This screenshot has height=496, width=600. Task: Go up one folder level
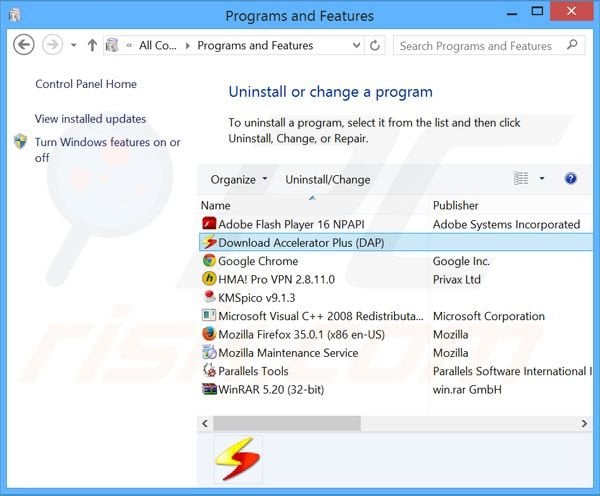pos(92,45)
